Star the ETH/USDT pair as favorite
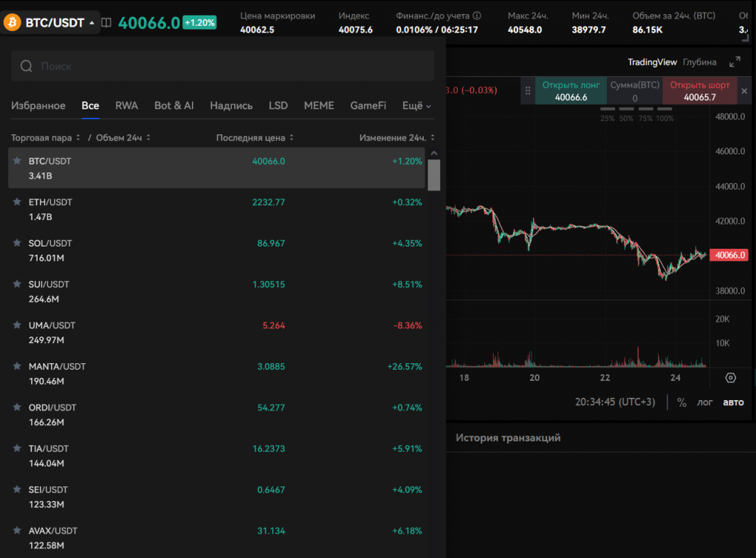This screenshot has height=558, width=756. tap(17, 201)
